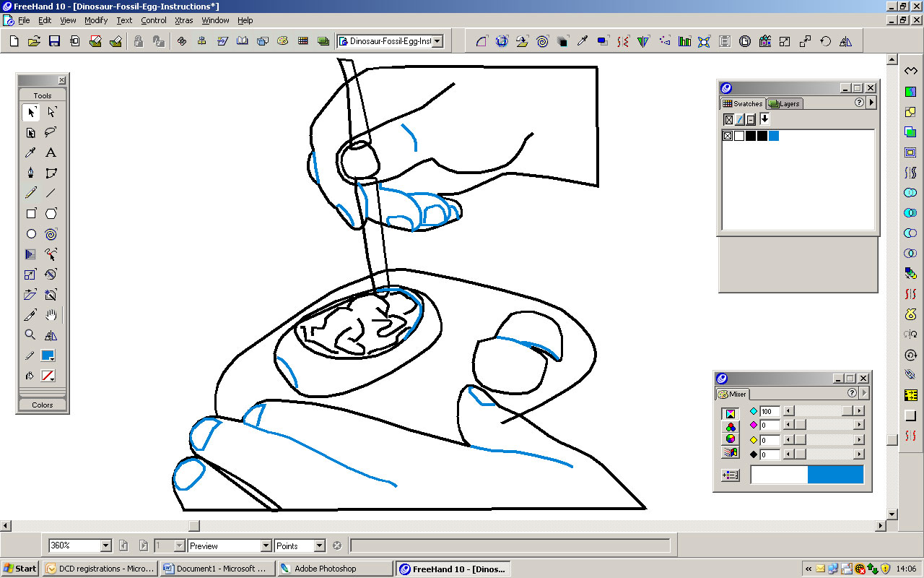Screen dimensions: 924x578
Task: Click the cyan value field showing 100
Action: pyautogui.click(x=770, y=411)
